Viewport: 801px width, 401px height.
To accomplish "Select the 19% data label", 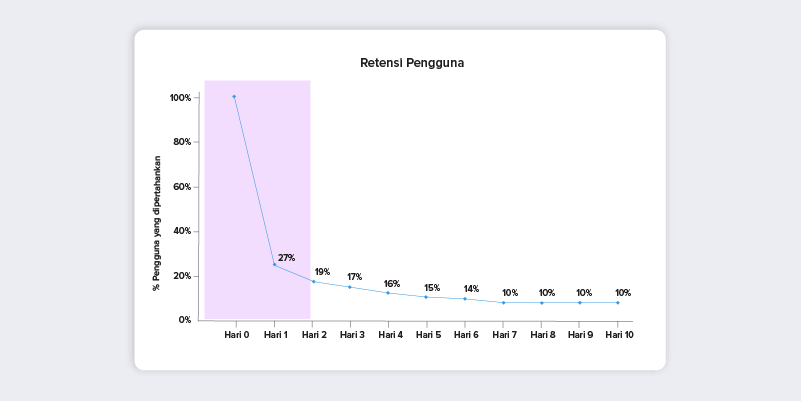I will coord(322,272).
